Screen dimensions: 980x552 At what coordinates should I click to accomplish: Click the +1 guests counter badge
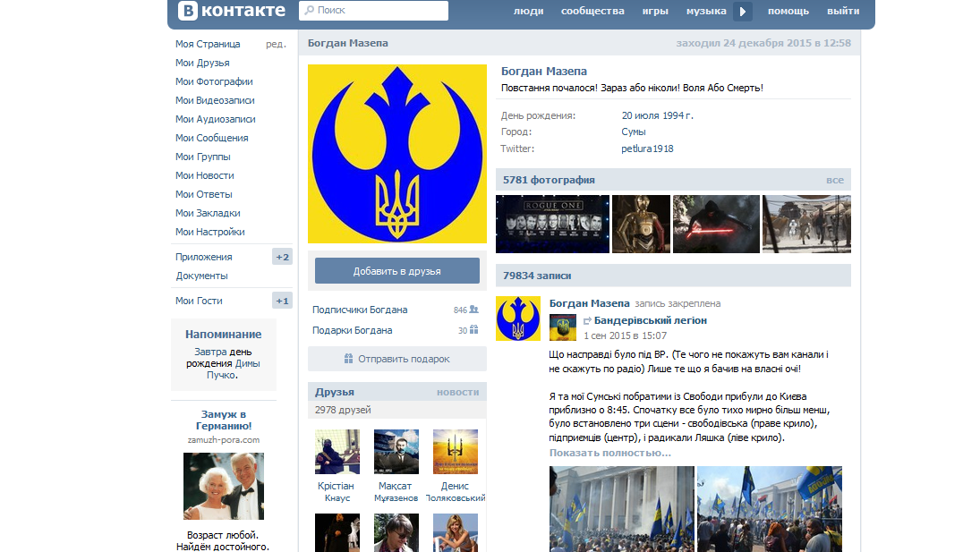click(x=282, y=301)
